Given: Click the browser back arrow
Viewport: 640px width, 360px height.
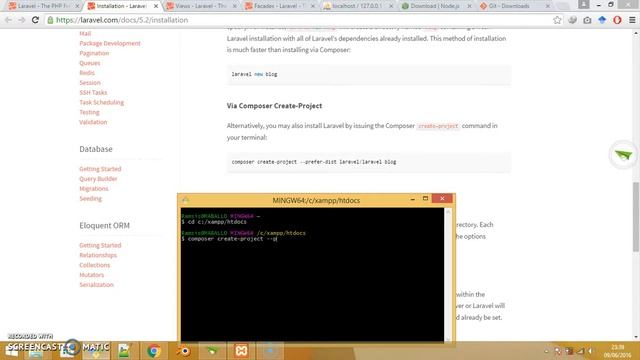Looking at the screenshot, I should pos(8,20).
